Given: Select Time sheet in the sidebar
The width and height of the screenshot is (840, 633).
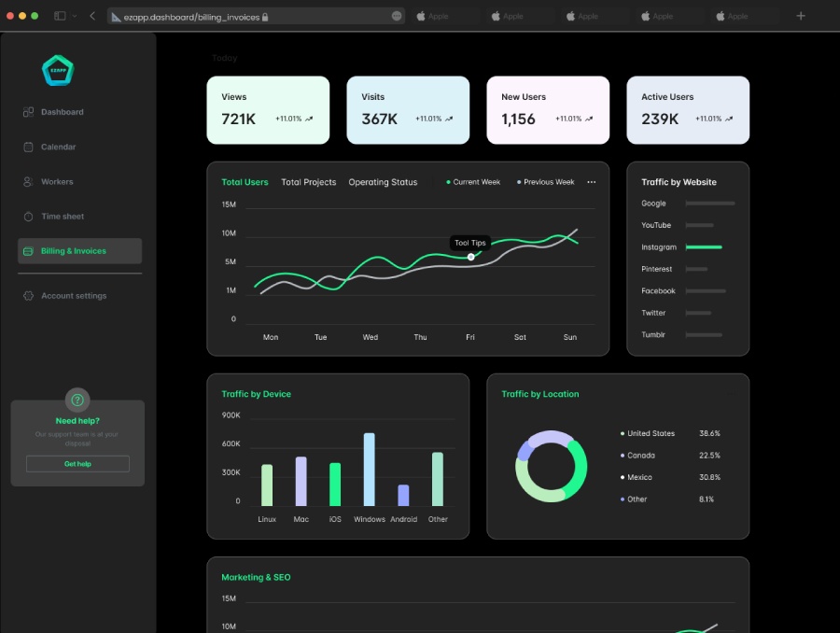Looking at the screenshot, I should [62, 217].
